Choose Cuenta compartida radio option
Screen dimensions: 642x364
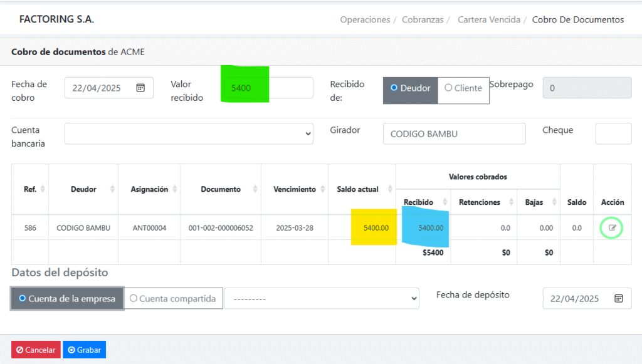click(x=174, y=299)
